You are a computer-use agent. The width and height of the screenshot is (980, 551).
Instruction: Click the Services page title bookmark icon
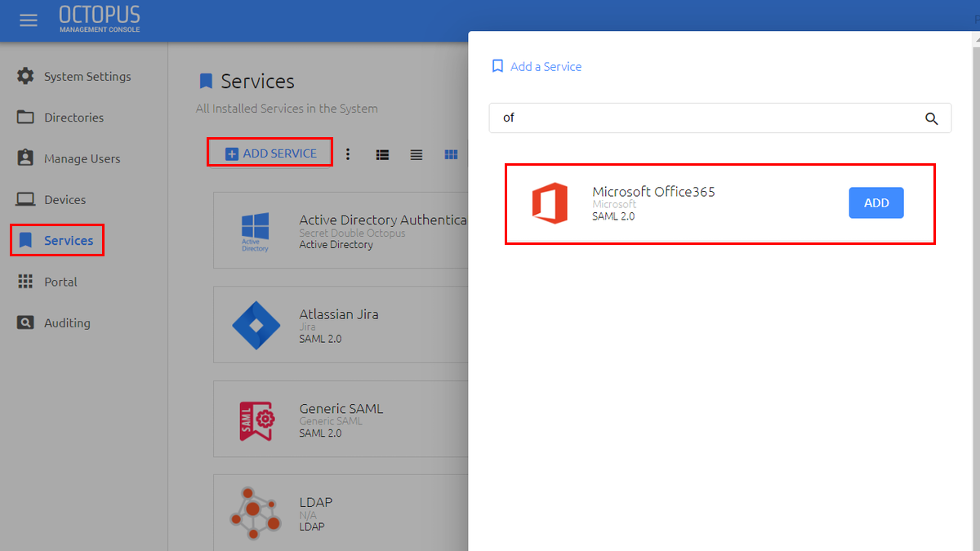tap(206, 81)
